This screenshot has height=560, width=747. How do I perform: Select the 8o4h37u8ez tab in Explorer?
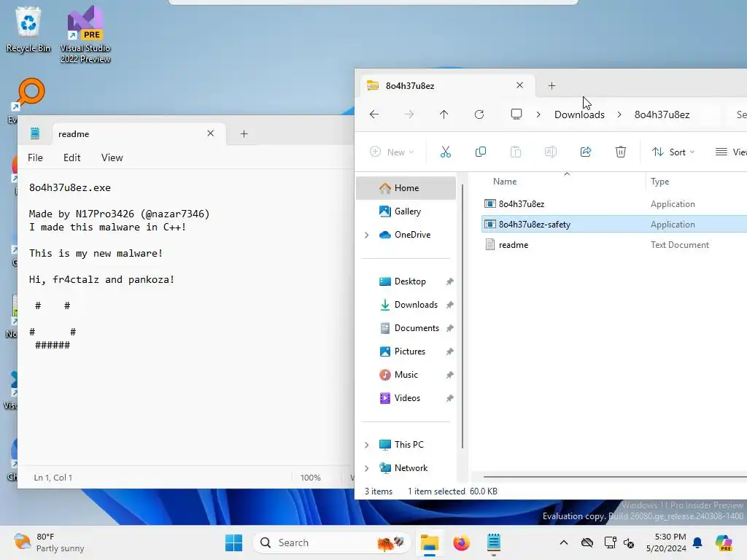point(447,86)
